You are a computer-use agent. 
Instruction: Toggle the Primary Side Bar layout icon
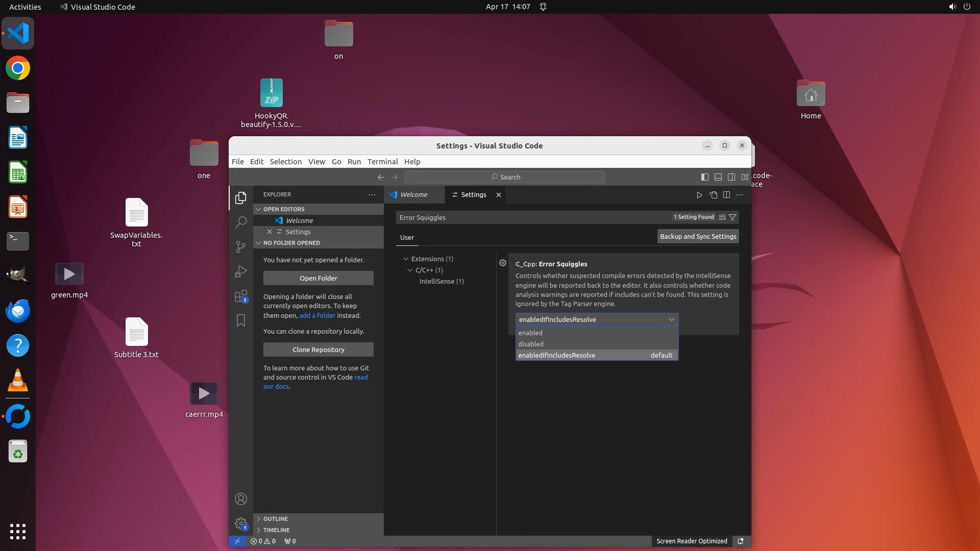[x=704, y=177]
